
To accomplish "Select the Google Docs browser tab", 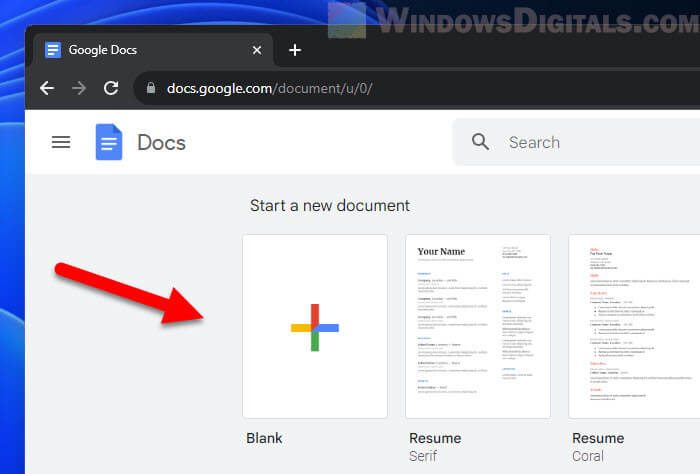I will [x=153, y=50].
